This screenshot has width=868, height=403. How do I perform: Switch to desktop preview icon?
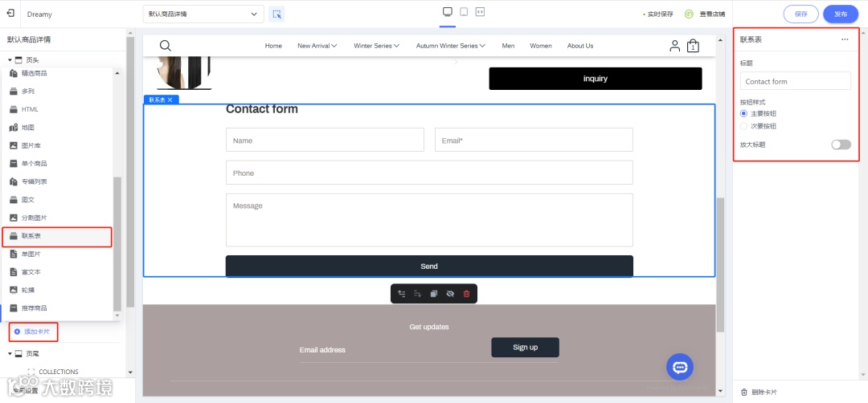click(x=448, y=12)
